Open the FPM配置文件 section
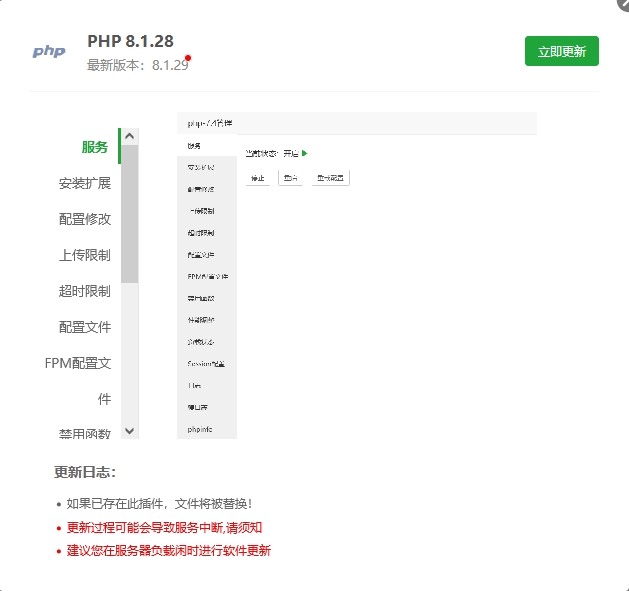The width and height of the screenshot is (629, 591). point(78,381)
